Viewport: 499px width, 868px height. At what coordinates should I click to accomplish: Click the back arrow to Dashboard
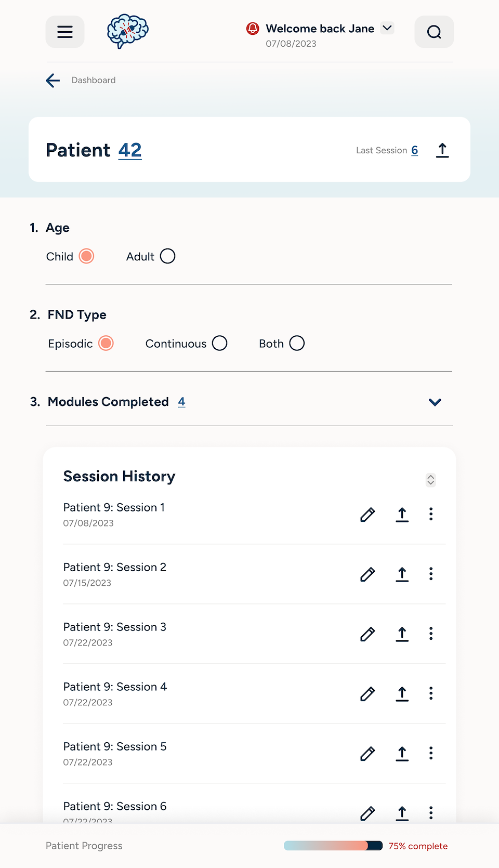click(x=53, y=81)
